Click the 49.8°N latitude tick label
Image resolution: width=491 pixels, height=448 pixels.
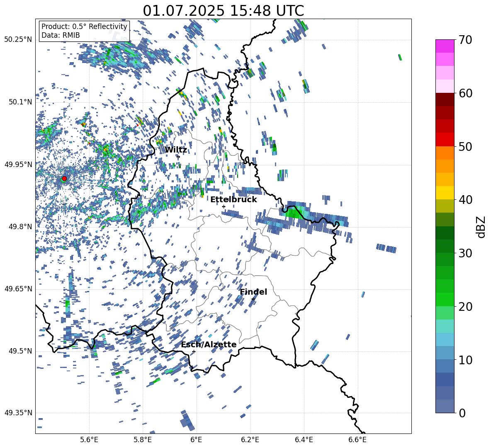pyautogui.click(x=20, y=227)
